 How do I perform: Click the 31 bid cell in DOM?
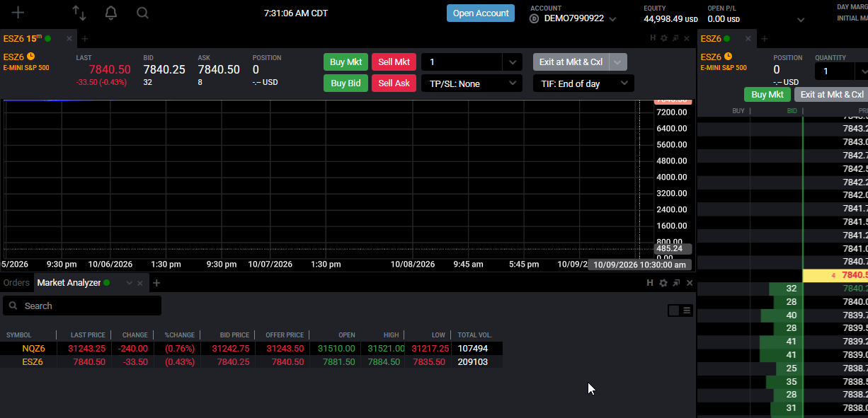click(787, 408)
